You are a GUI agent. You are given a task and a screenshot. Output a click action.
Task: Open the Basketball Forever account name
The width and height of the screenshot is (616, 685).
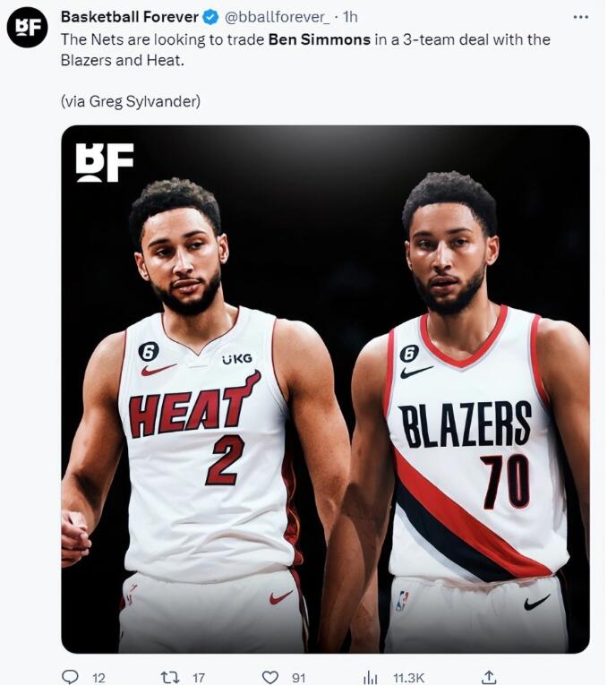point(130,17)
